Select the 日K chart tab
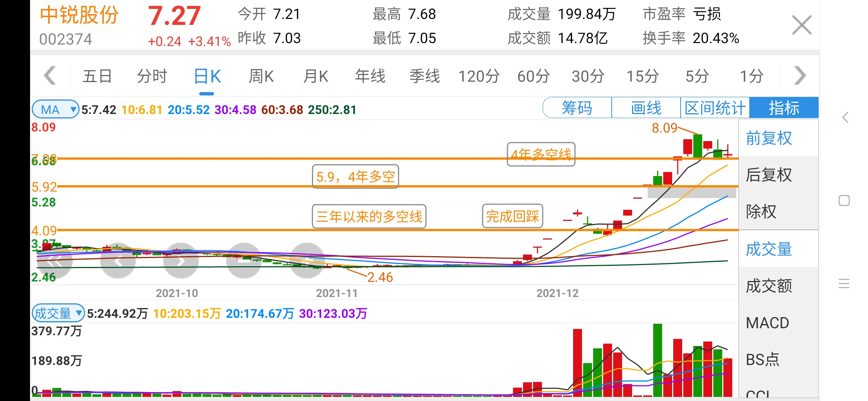This screenshot has height=401, width=868. [207, 76]
